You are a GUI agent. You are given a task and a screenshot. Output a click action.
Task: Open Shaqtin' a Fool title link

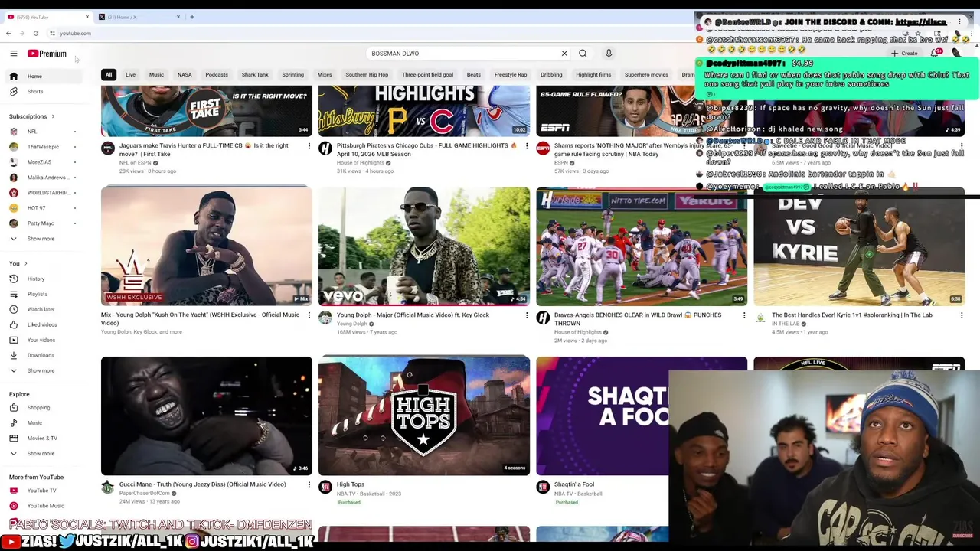pos(574,484)
